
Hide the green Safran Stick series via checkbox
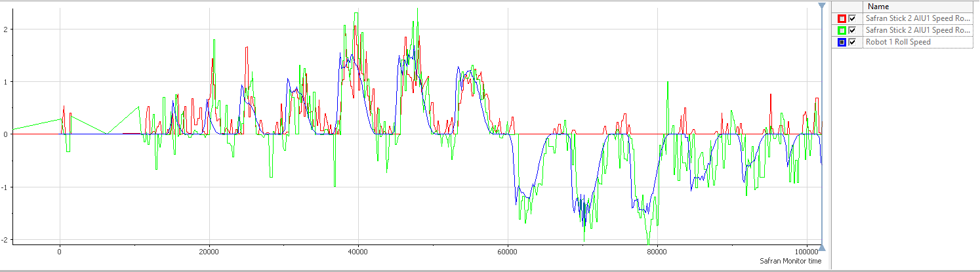click(852, 30)
